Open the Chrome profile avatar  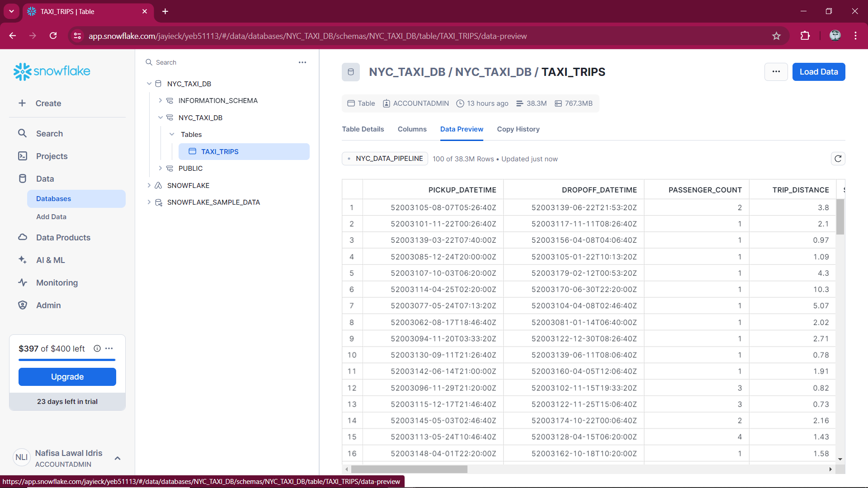click(x=835, y=36)
